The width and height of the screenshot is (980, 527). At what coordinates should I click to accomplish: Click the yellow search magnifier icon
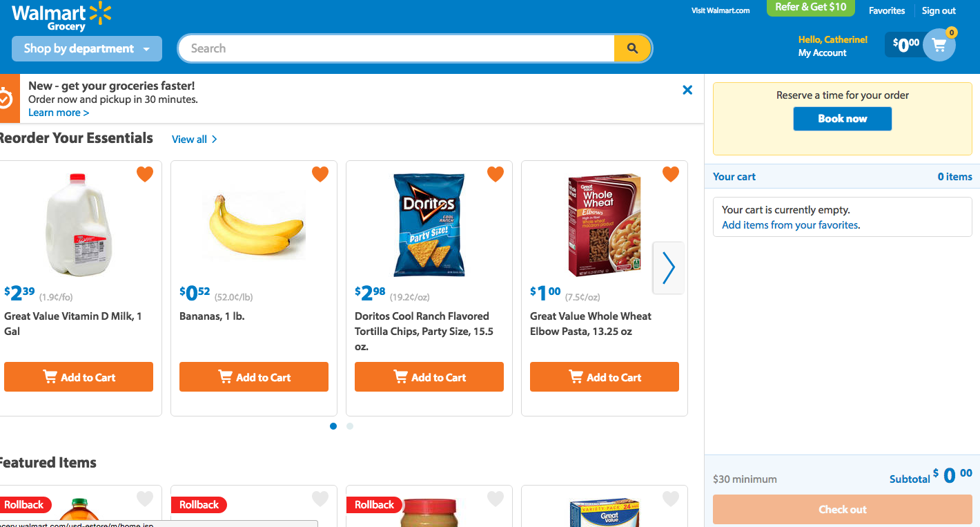pos(632,48)
